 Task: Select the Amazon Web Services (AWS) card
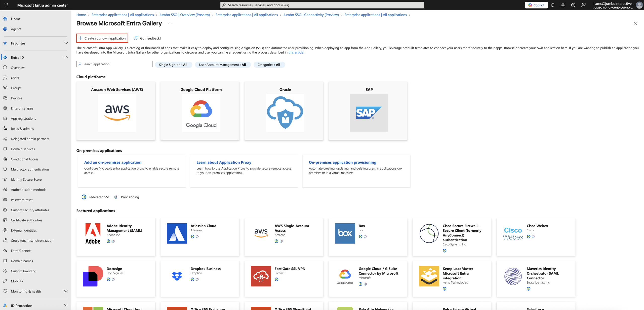pos(116,111)
